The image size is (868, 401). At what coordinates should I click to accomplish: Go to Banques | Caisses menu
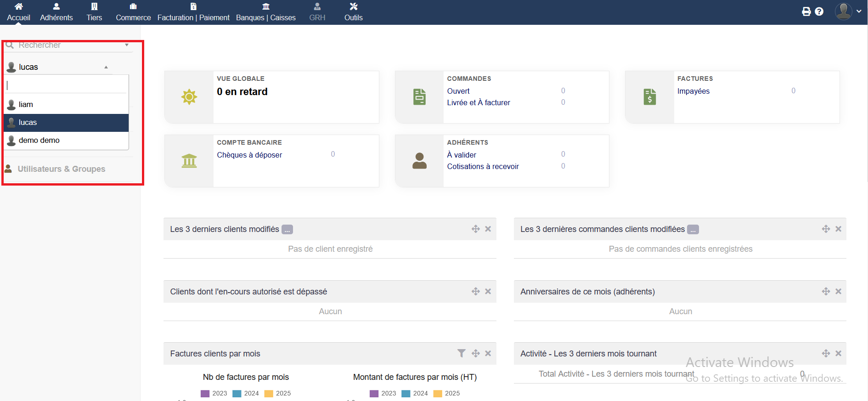(x=265, y=12)
